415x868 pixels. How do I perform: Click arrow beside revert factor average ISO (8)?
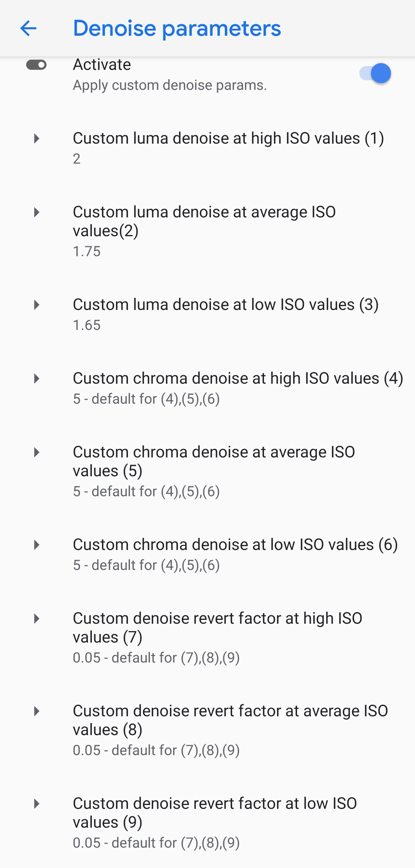pos(37,711)
